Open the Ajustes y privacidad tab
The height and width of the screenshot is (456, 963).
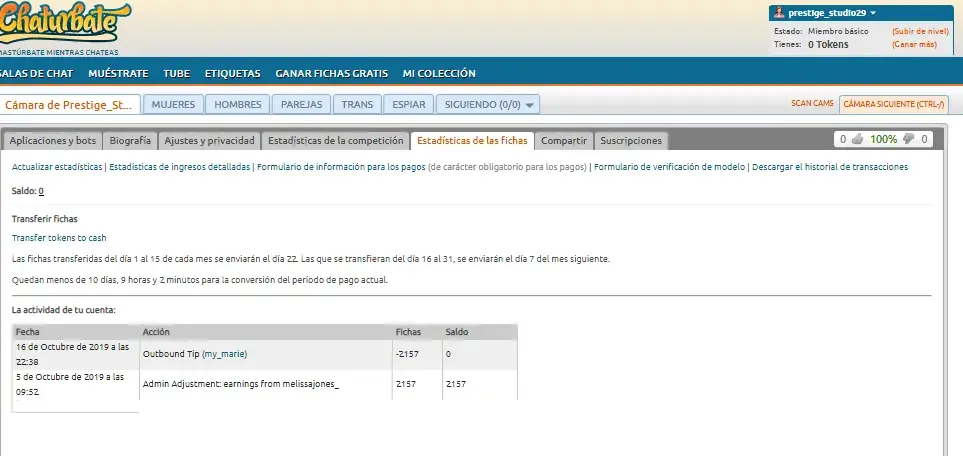tap(209, 141)
